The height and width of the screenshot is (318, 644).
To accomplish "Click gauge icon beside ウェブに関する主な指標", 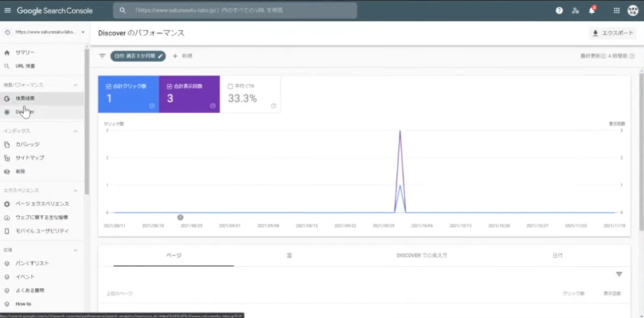I will coord(6,217).
